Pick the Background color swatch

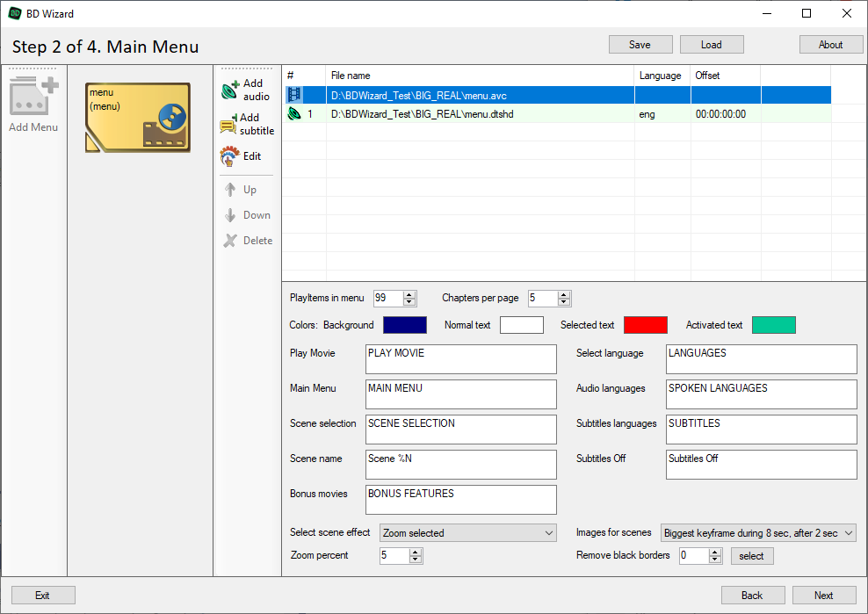click(405, 325)
